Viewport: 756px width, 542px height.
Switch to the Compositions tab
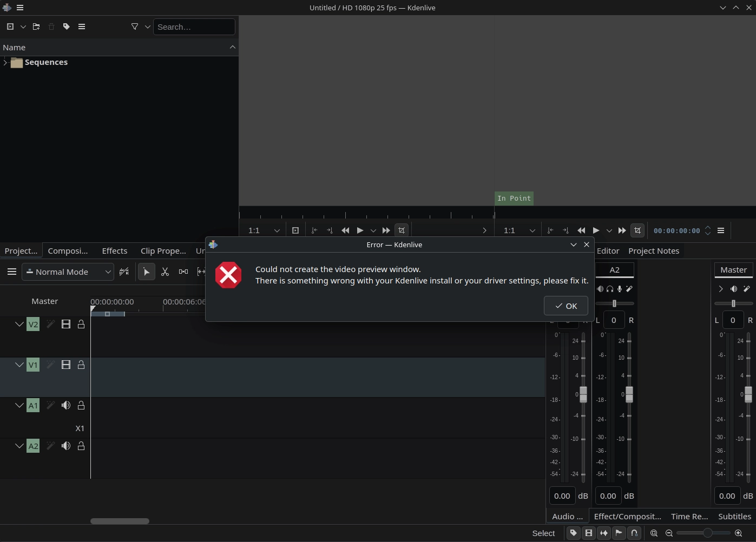coord(68,251)
